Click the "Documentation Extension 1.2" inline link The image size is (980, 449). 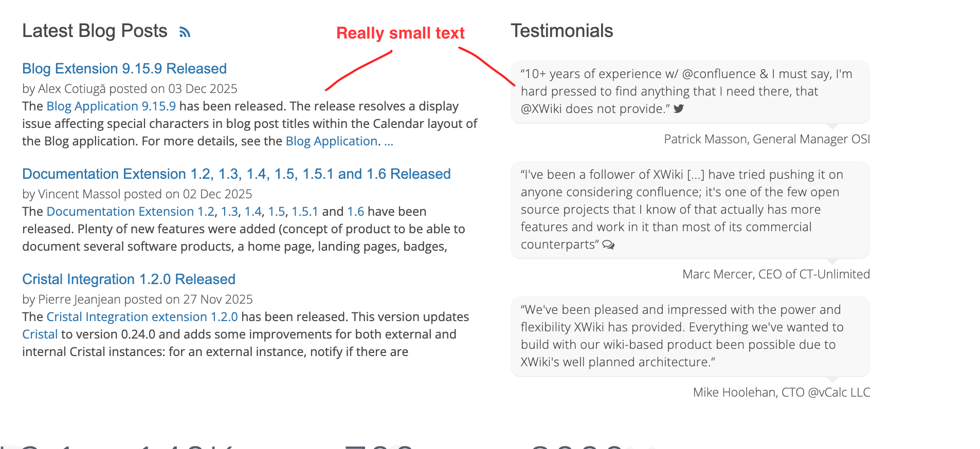pos(130,212)
